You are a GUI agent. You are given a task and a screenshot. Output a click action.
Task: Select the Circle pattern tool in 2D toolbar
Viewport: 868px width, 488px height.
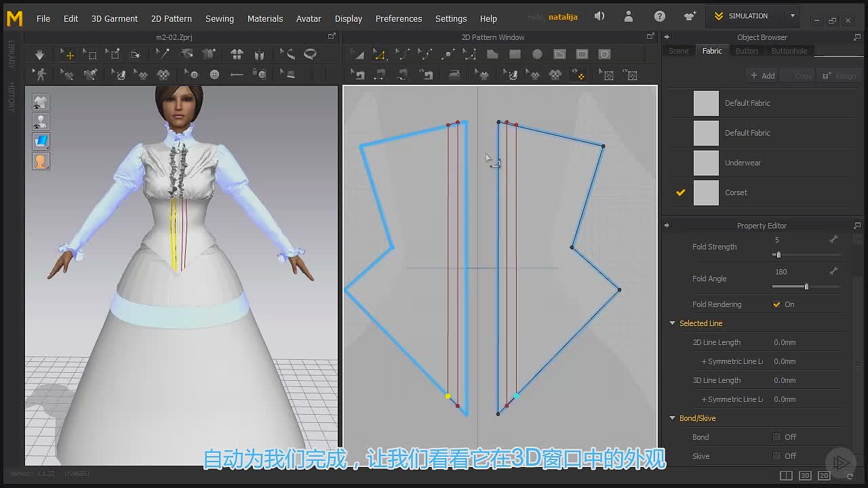(x=537, y=54)
